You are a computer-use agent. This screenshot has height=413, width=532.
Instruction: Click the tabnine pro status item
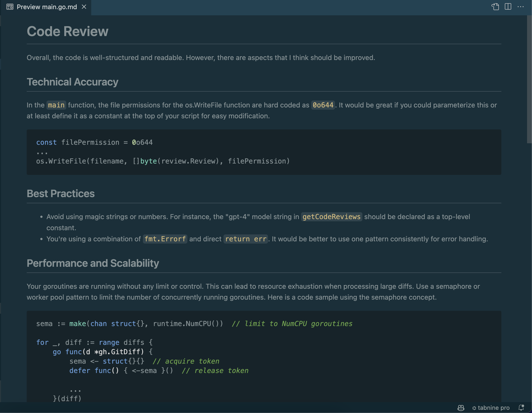coord(491,408)
